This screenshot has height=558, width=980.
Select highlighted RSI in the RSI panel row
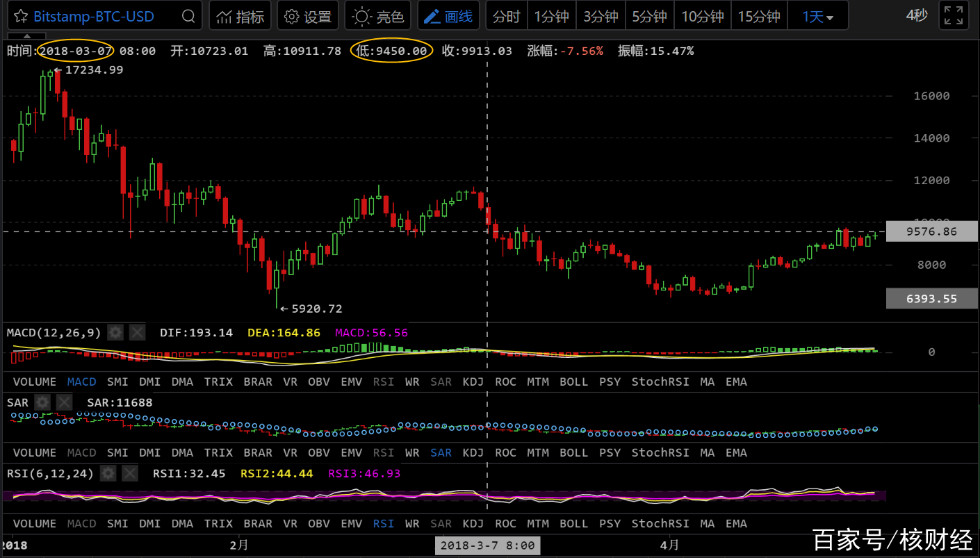click(x=384, y=523)
